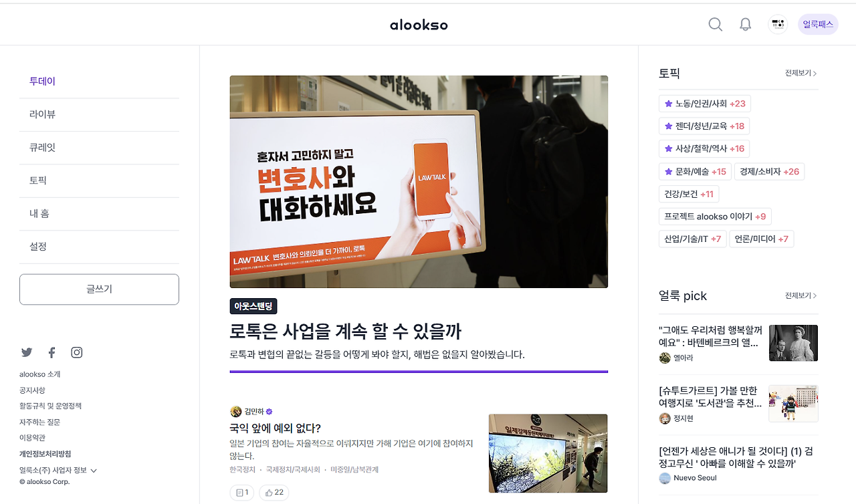Image resolution: width=856 pixels, height=504 pixels.
Task: Like the article with 22 likes
Action: click(274, 493)
